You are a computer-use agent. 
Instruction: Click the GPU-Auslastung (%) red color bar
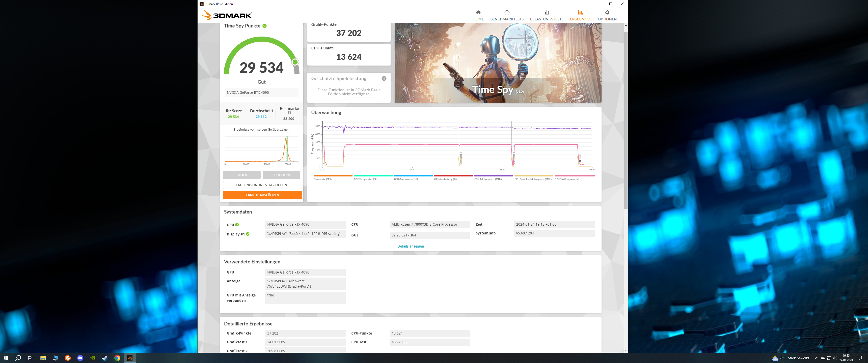tap(453, 176)
